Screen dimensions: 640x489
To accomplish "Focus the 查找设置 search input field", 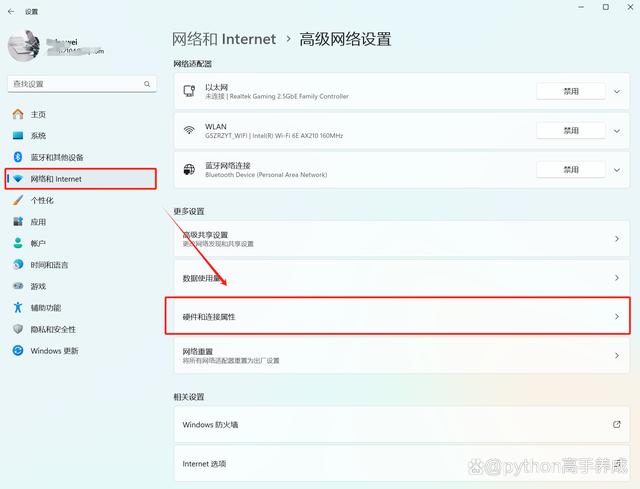I will click(82, 84).
